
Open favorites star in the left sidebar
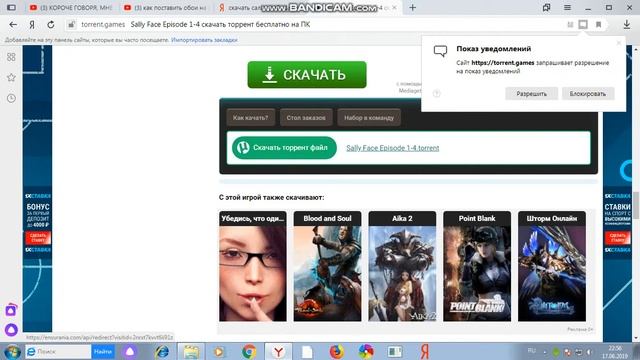[11, 78]
